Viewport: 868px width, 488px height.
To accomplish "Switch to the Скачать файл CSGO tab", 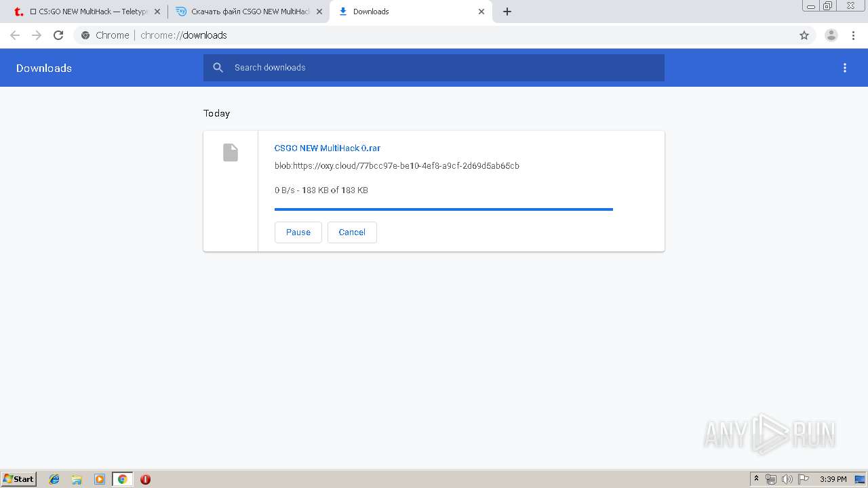I will [249, 12].
